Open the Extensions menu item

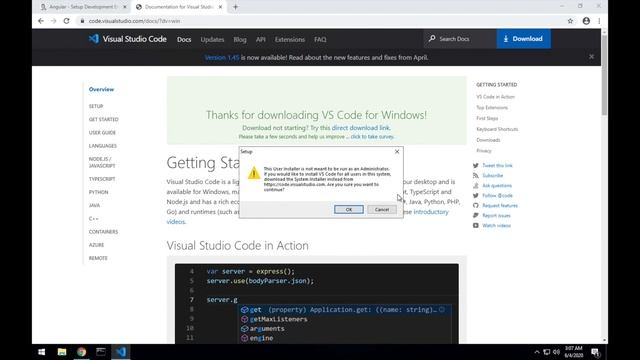[289, 40]
